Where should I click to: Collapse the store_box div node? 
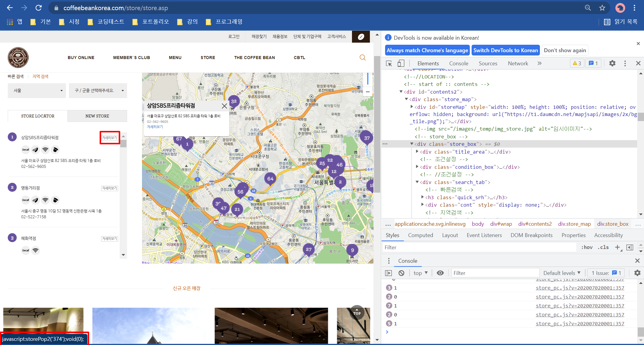coord(412,144)
